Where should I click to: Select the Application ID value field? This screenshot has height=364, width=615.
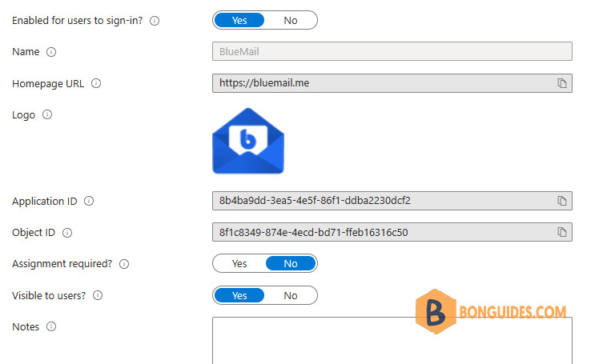(392, 201)
